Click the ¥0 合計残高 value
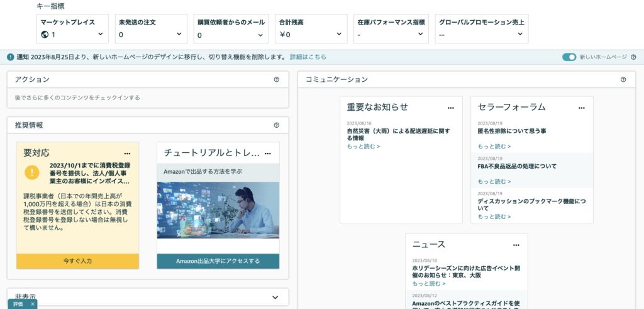 [x=285, y=35]
